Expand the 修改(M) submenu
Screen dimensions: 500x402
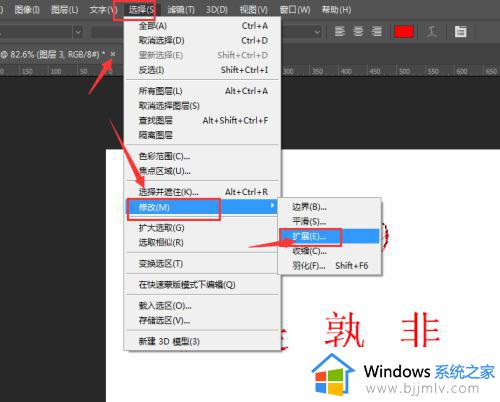coord(202,207)
